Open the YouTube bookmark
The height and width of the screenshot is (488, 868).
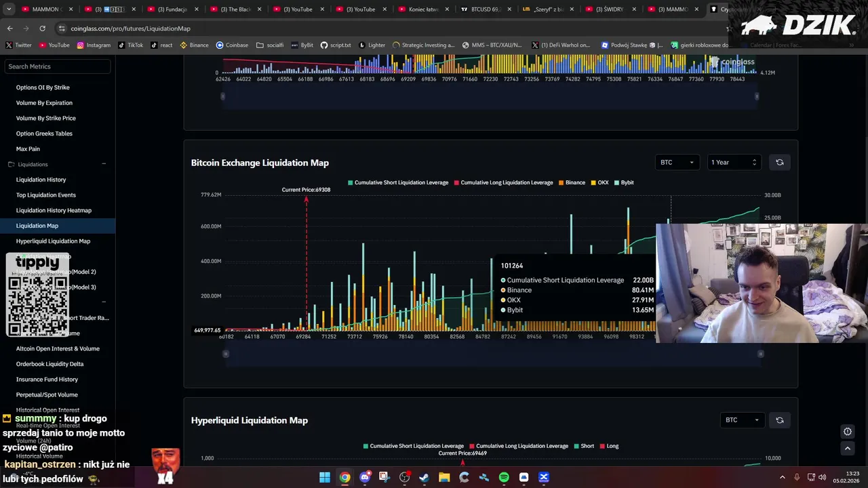coord(54,45)
